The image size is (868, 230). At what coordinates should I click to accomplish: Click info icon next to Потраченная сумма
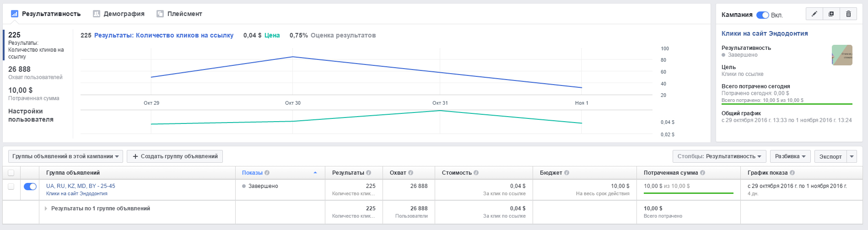703,173
